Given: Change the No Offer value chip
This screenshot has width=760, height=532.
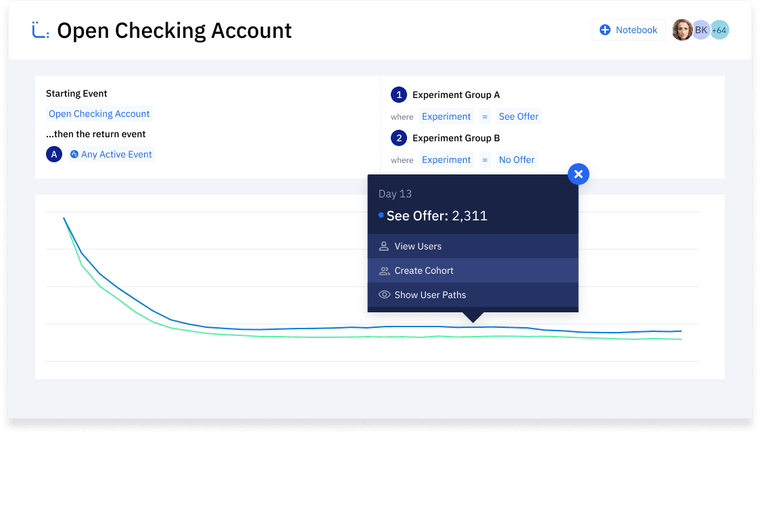Looking at the screenshot, I should pos(517,160).
